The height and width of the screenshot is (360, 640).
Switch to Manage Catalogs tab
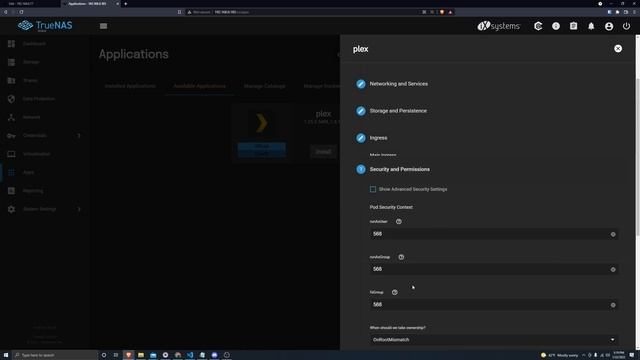(264, 86)
